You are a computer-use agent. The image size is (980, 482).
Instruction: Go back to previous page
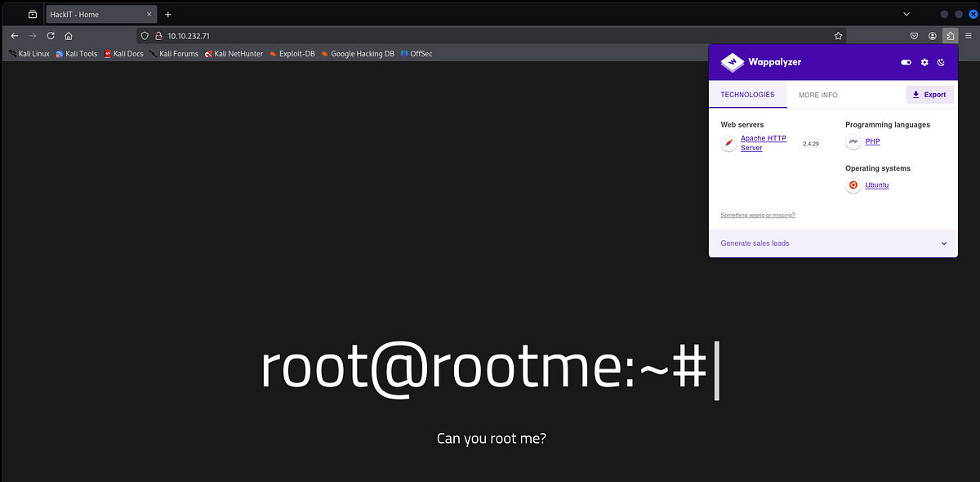(x=14, y=36)
